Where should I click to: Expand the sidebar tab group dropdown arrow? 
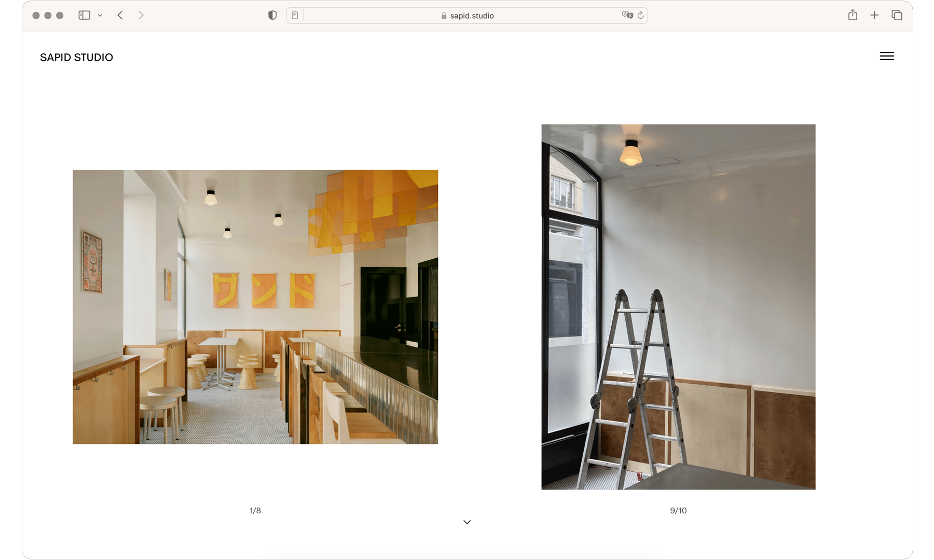tap(100, 16)
